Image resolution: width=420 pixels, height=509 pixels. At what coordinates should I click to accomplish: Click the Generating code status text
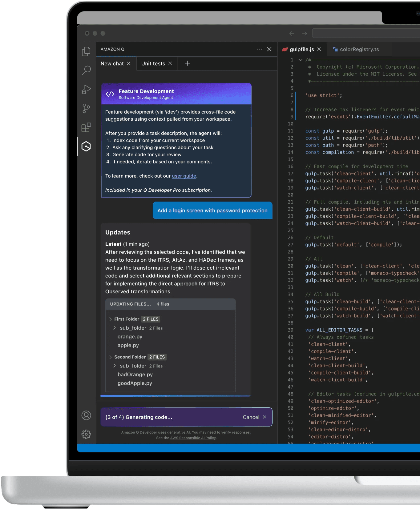pos(139,417)
